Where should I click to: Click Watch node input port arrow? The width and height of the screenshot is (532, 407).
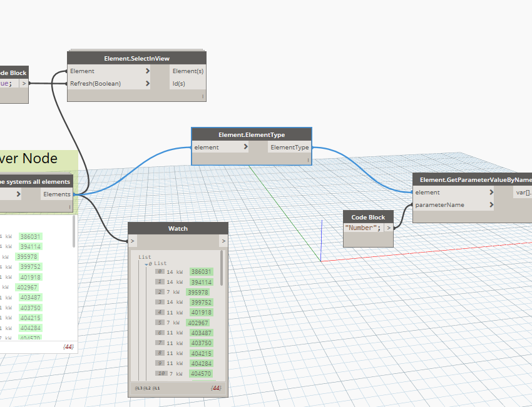tap(133, 241)
